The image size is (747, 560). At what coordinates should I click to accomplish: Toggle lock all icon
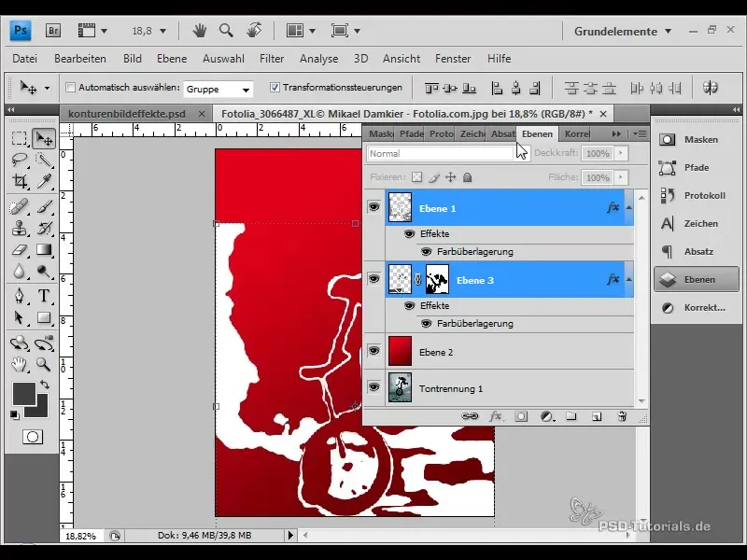tap(468, 177)
